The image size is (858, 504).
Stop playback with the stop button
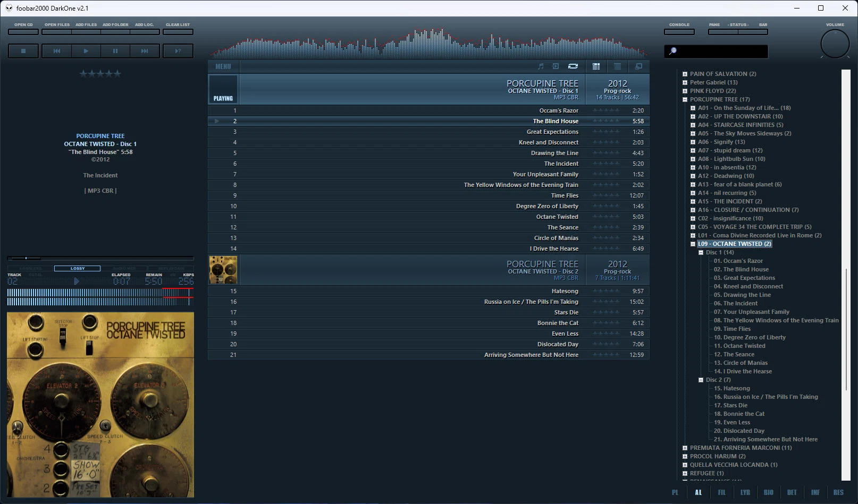tap(23, 51)
